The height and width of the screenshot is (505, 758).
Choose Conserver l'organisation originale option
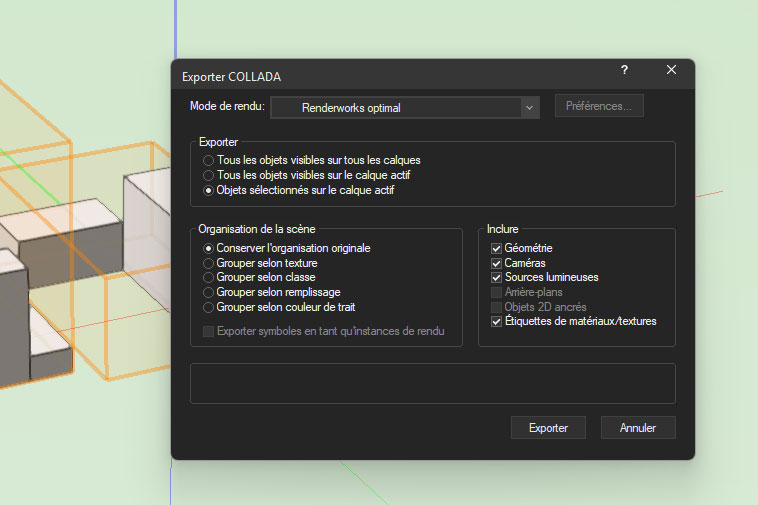click(x=208, y=248)
